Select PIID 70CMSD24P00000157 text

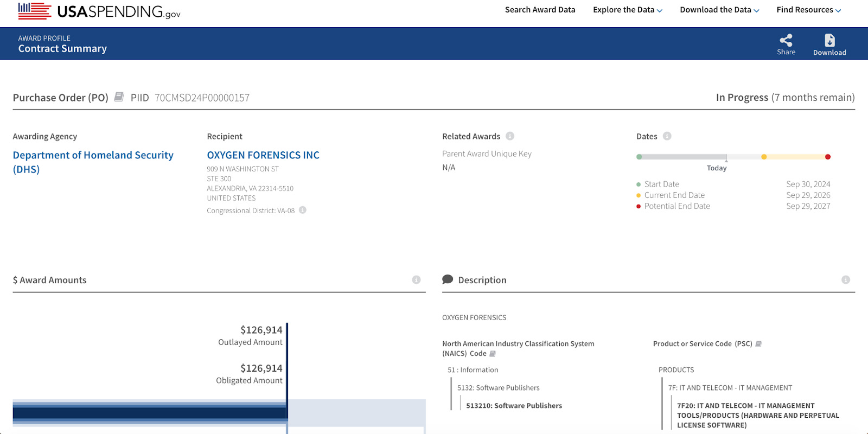click(x=202, y=98)
